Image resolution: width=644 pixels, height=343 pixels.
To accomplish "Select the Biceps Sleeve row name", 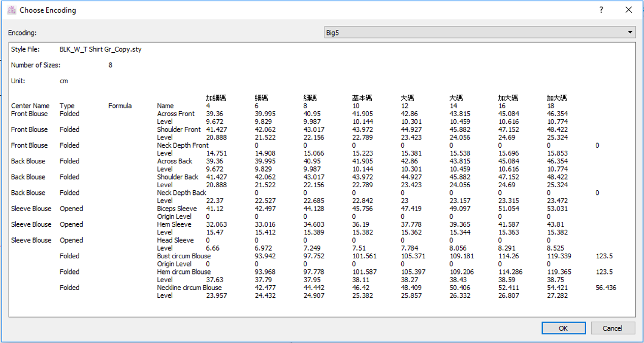I will (x=177, y=209).
